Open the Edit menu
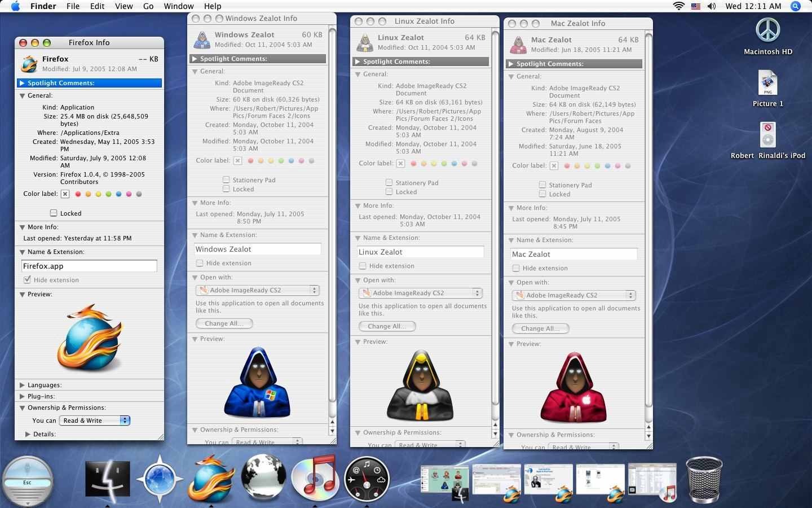The image size is (812, 508). 97,6
